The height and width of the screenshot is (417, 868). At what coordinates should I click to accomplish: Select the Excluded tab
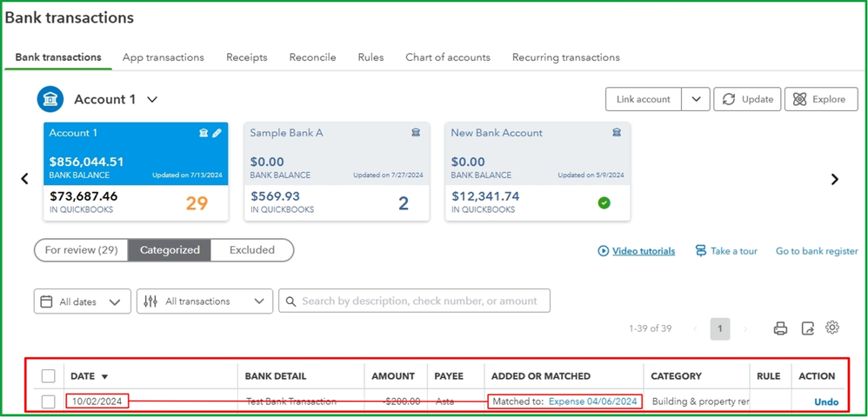(x=252, y=250)
